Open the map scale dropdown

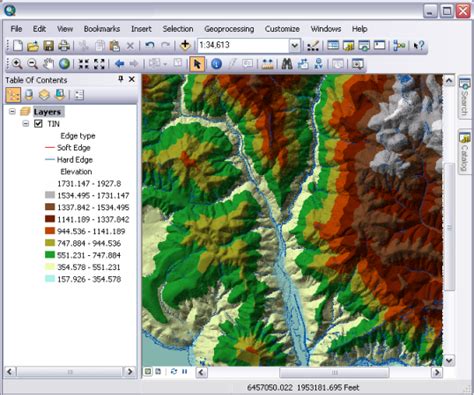pos(294,45)
